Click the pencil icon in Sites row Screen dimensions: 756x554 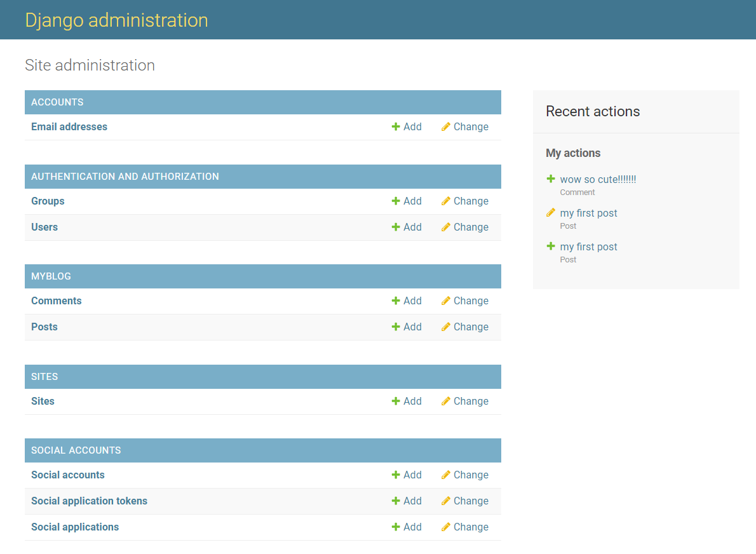pos(446,401)
